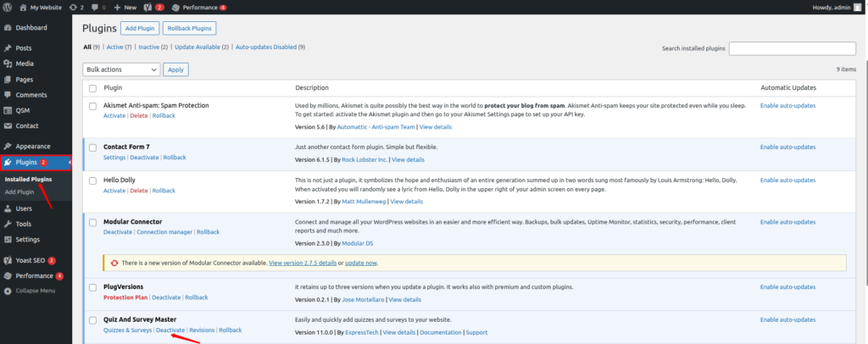Open View version 2.7.5 details link

pyautogui.click(x=303, y=264)
